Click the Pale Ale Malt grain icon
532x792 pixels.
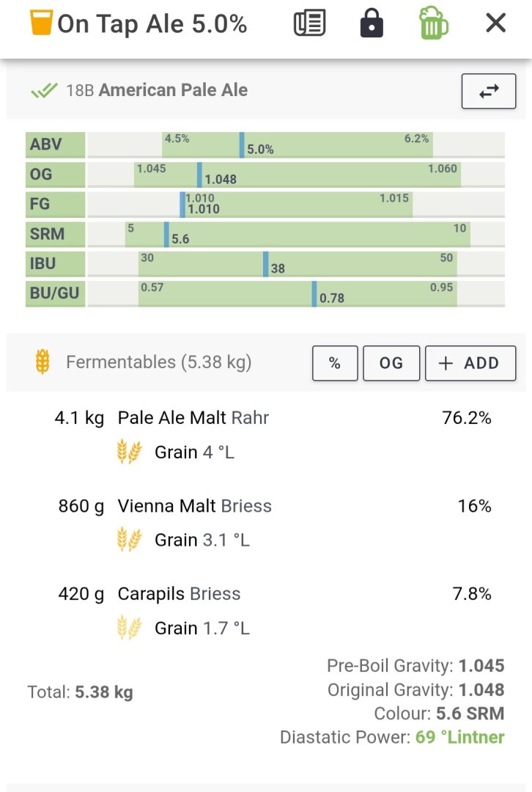[x=129, y=452]
